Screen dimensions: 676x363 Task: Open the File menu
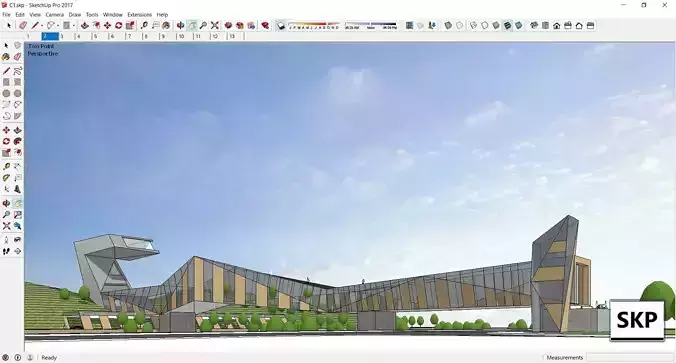pyautogui.click(x=6, y=15)
